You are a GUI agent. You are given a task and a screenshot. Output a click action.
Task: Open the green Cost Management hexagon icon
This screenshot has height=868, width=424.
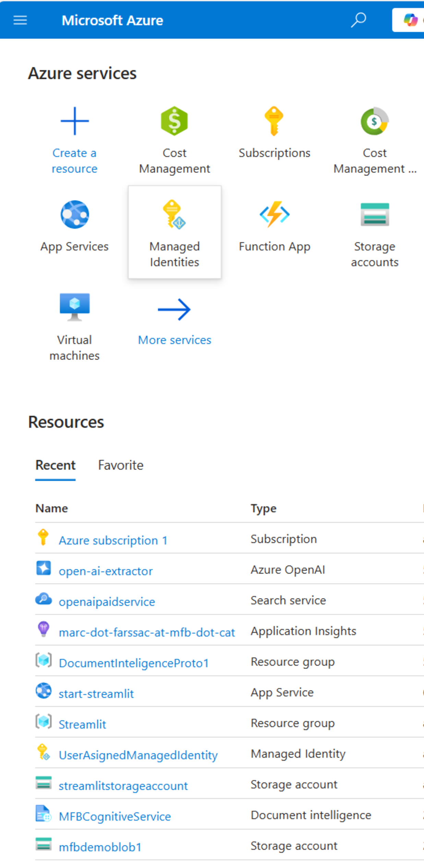pos(174,121)
